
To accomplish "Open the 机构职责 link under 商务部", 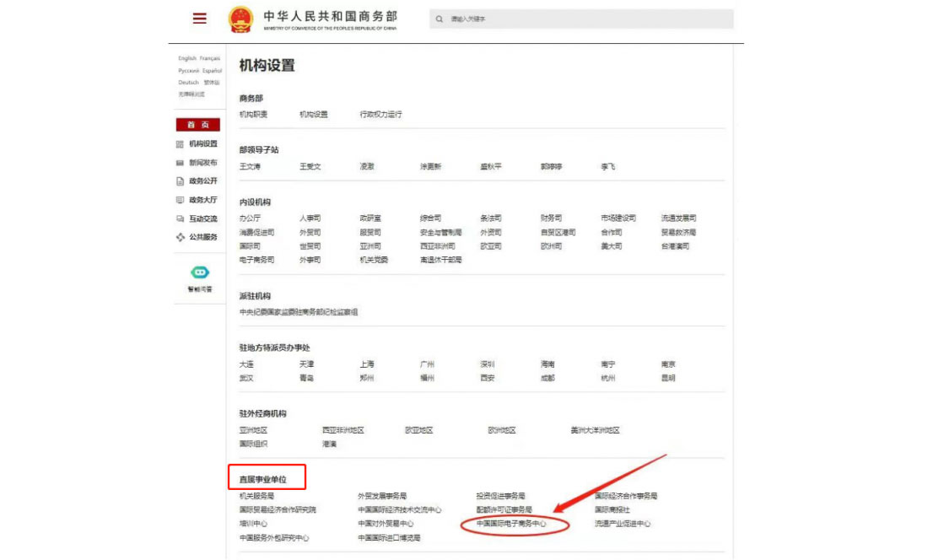I will point(253,115).
